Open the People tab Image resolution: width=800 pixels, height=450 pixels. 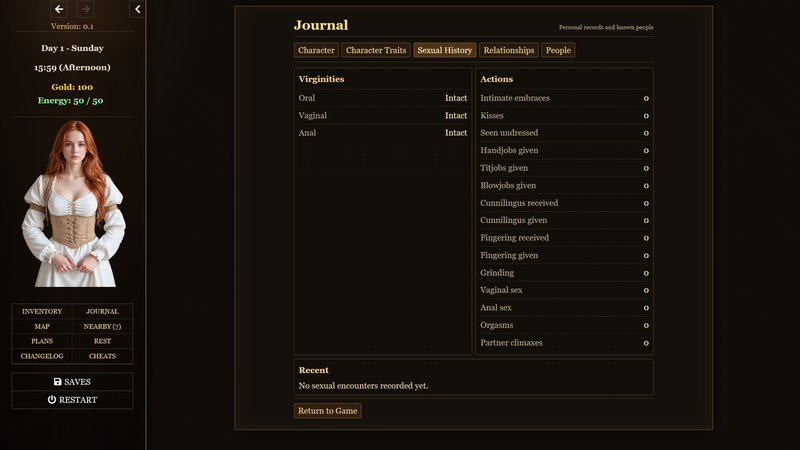tap(558, 50)
